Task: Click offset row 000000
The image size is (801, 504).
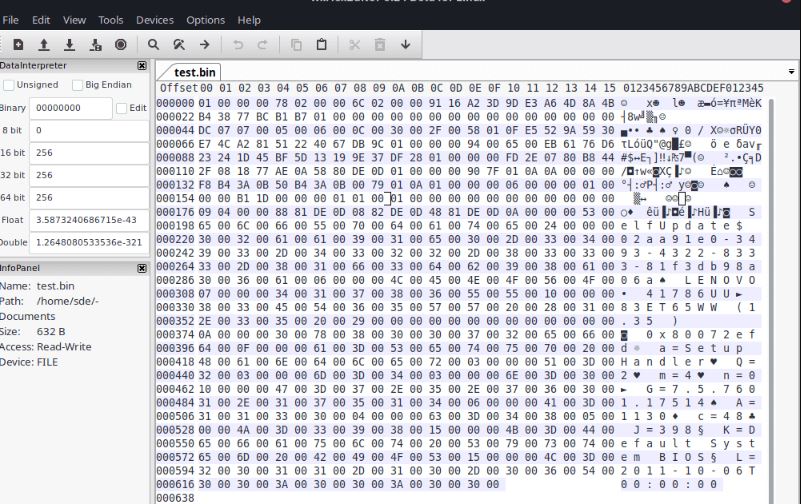Action: click(x=175, y=103)
